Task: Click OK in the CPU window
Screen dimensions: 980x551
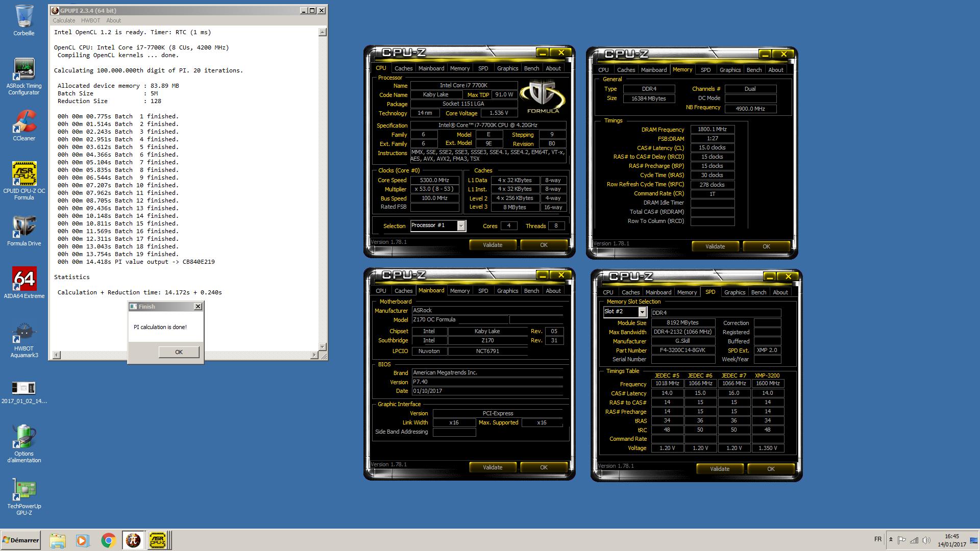Action: [544, 245]
